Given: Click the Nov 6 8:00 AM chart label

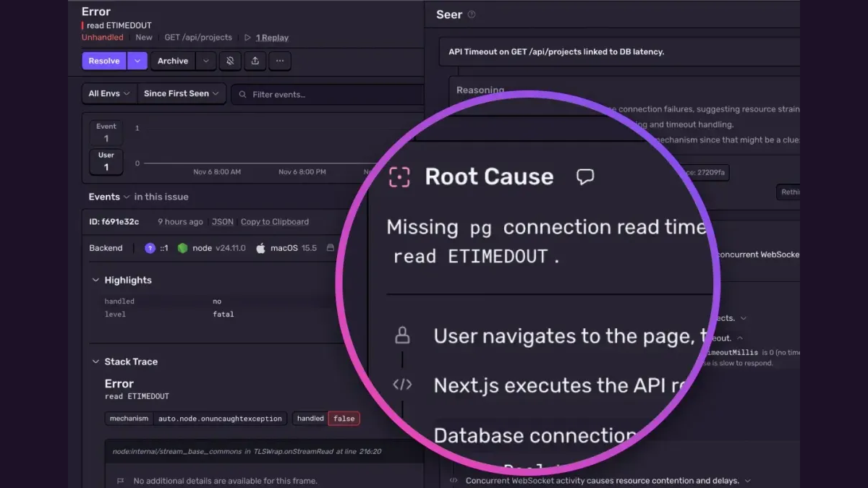Looking at the screenshot, I should click(x=217, y=172).
